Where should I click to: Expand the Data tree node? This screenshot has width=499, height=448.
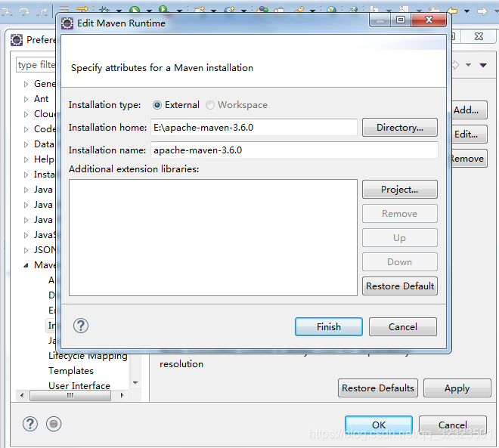pos(26,144)
